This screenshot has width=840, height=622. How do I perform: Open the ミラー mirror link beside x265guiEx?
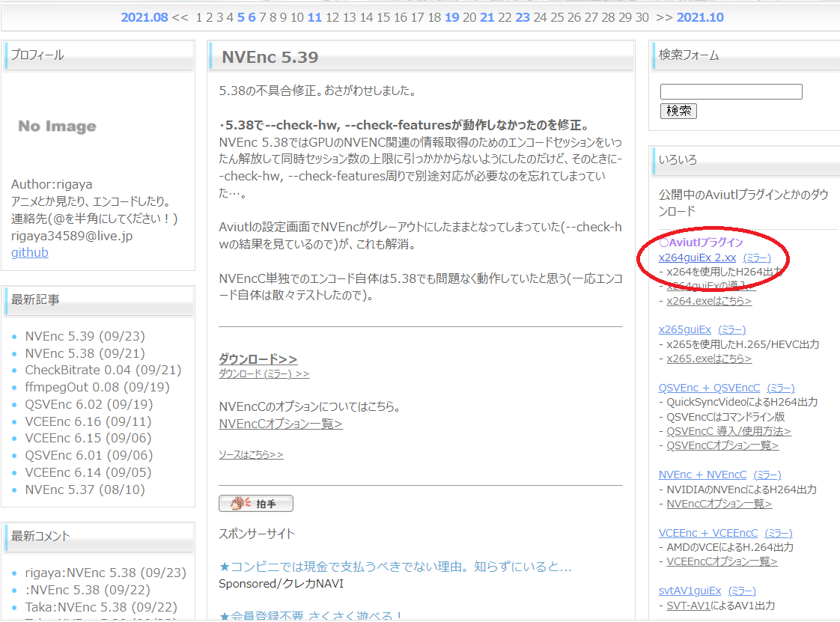[x=731, y=329]
